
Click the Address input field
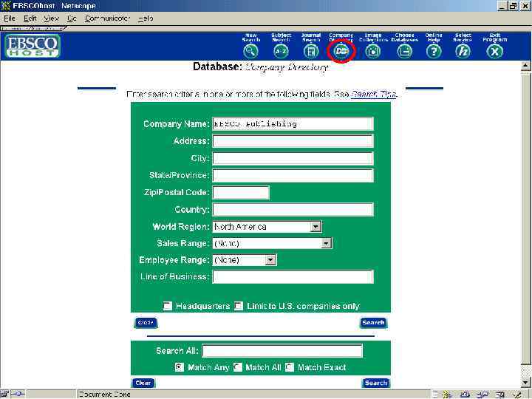click(x=293, y=141)
